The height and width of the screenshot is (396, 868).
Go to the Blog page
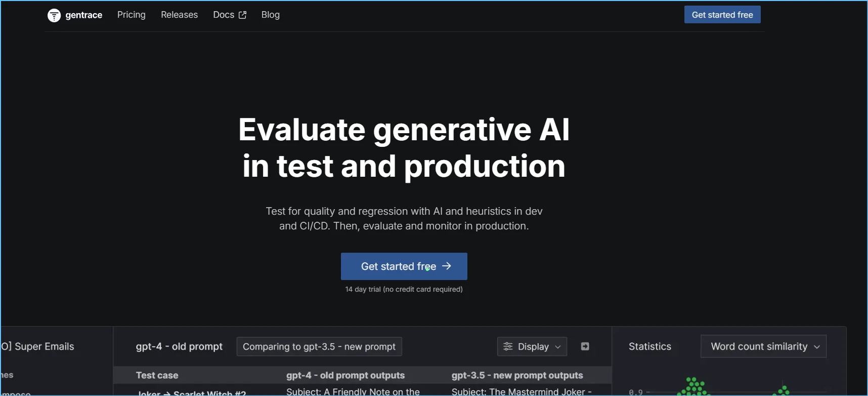pyautogui.click(x=271, y=15)
